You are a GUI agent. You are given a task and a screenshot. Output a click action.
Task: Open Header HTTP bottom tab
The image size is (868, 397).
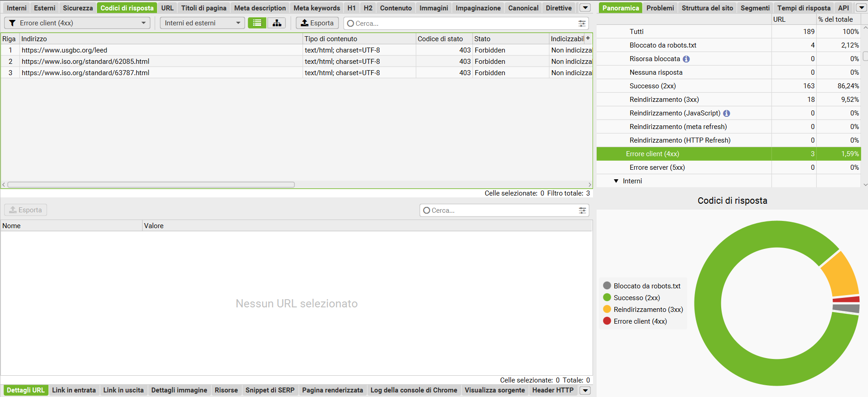coord(553,390)
